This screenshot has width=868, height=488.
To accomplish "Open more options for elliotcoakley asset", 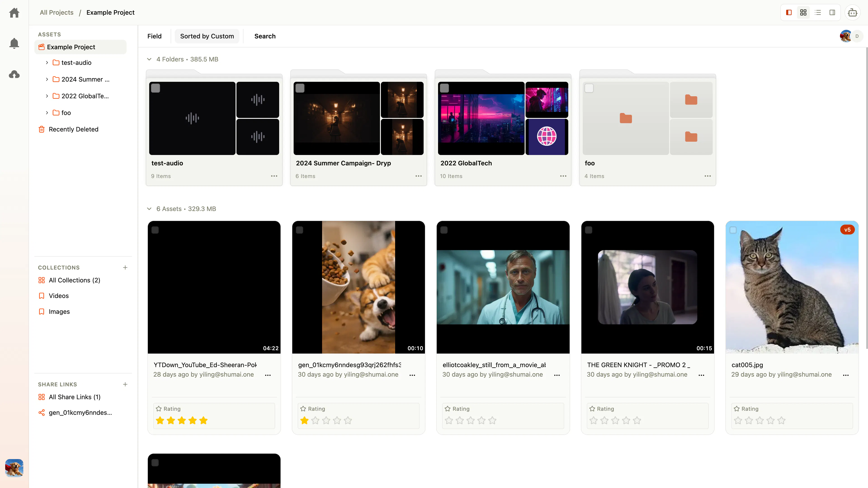I will (557, 375).
